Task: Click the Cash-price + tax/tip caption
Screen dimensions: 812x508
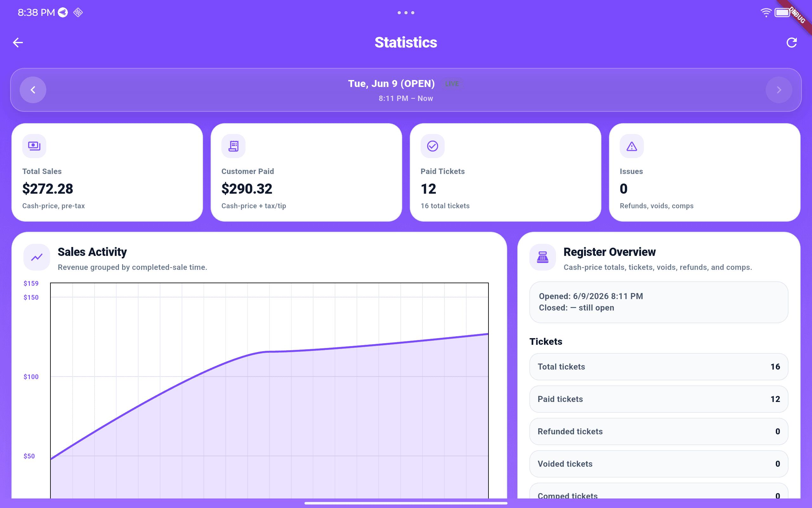Action: (x=254, y=206)
